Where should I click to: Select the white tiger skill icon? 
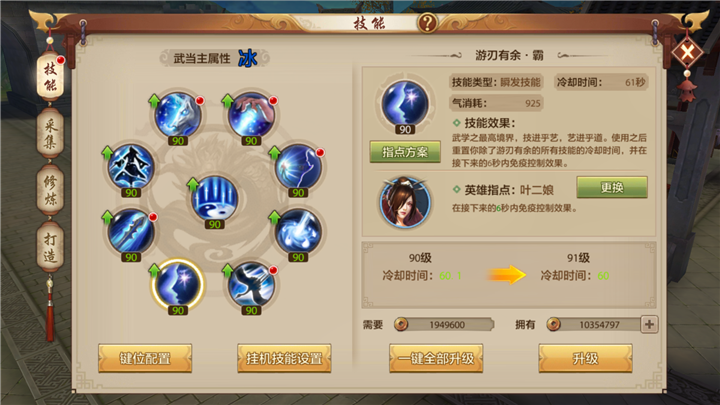[178, 115]
